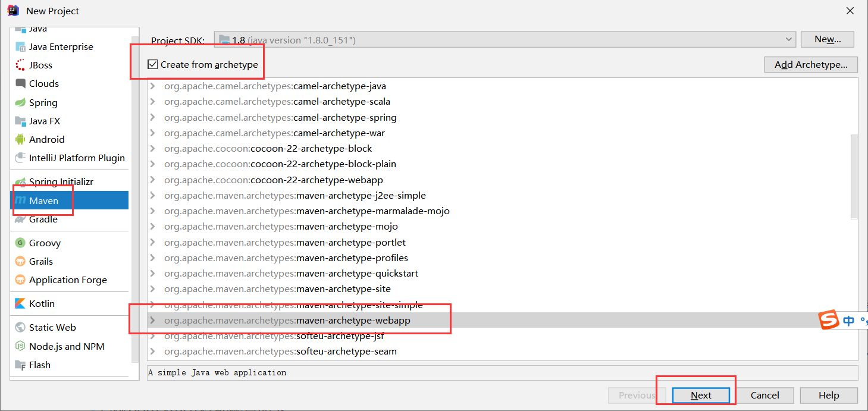Select the Spring leaf icon
Image resolution: width=868 pixels, height=411 pixels.
point(21,103)
